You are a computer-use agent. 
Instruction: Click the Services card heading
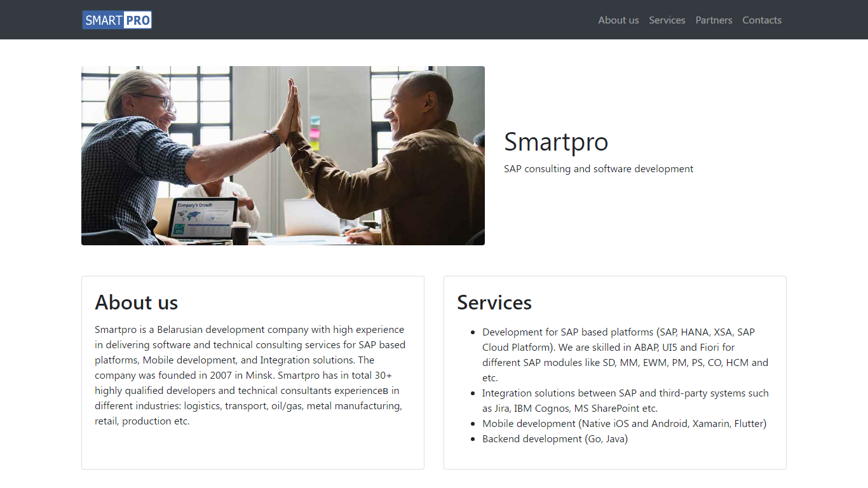point(494,302)
